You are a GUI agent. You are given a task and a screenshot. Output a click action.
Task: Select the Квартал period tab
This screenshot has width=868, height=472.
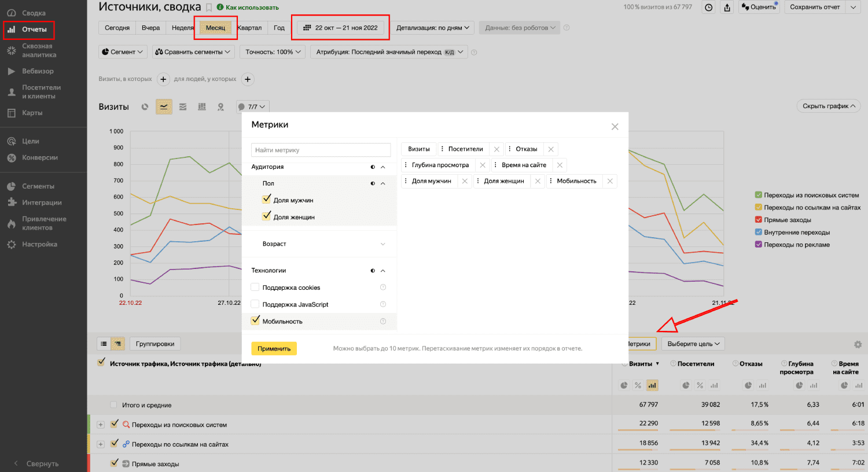(250, 28)
